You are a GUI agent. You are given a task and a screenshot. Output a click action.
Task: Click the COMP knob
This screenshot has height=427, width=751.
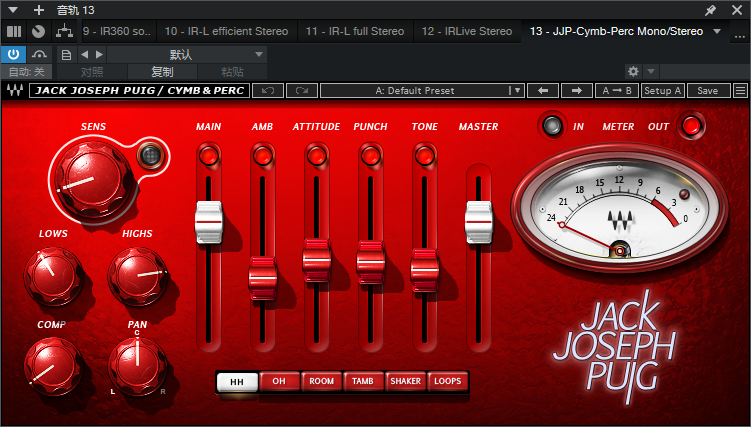[53, 366]
